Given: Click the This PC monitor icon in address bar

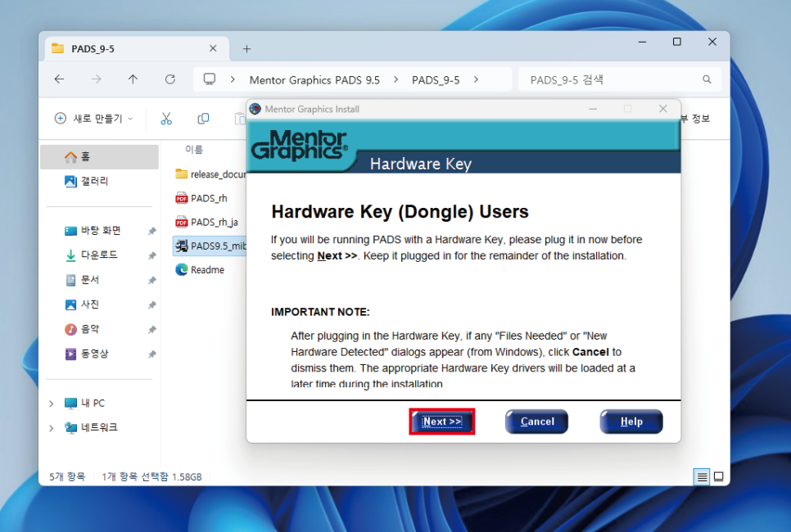Looking at the screenshot, I should (x=210, y=79).
